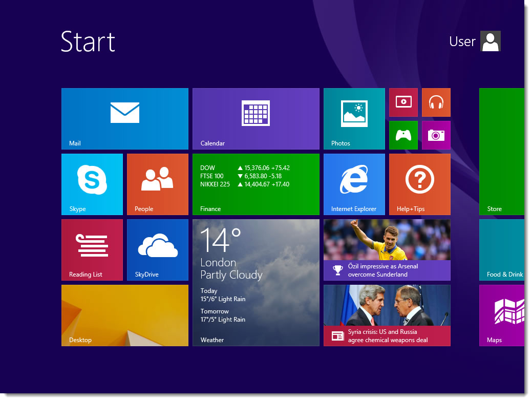The width and height of the screenshot is (532, 401).
Task: Open the SkyDrive tile
Action: [x=157, y=250]
